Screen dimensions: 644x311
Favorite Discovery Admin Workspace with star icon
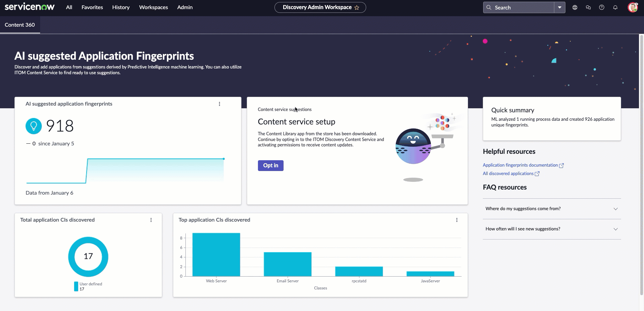pos(357,7)
